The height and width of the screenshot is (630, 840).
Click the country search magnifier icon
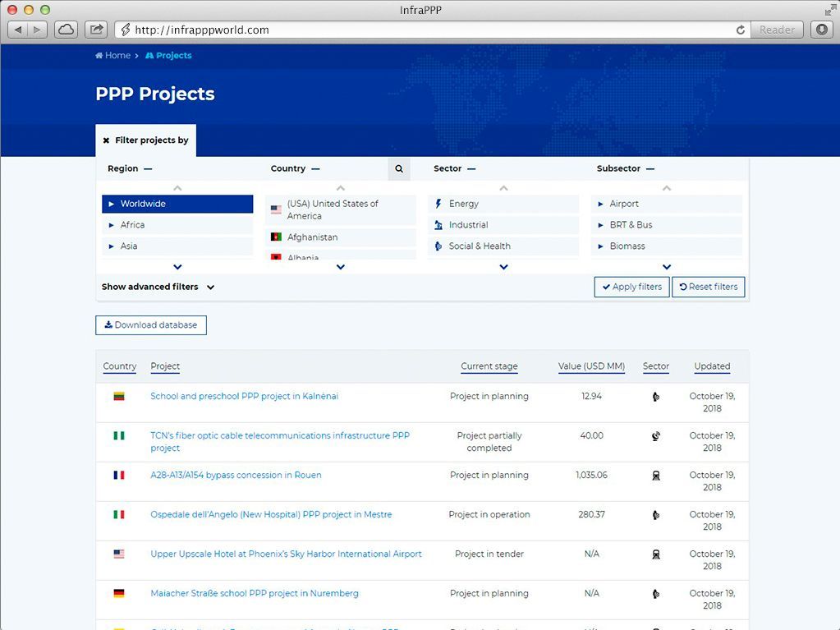399,169
